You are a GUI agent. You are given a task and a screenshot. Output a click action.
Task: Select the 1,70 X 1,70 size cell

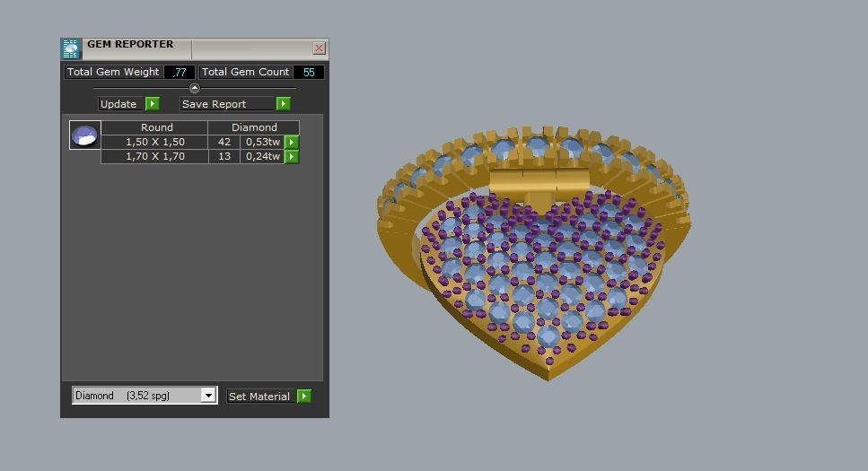[x=154, y=157]
